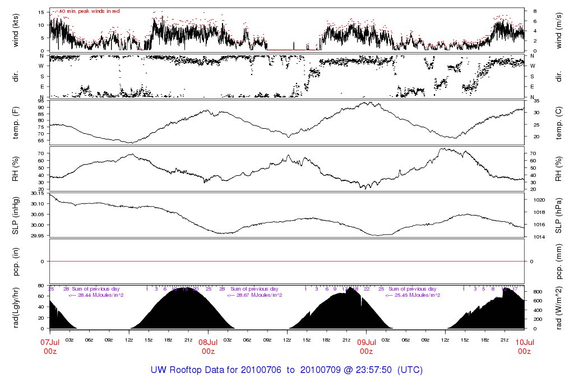The width and height of the screenshot is (574, 392).
Task: Click the '29.95' pressure tick value
Action: coord(38,236)
